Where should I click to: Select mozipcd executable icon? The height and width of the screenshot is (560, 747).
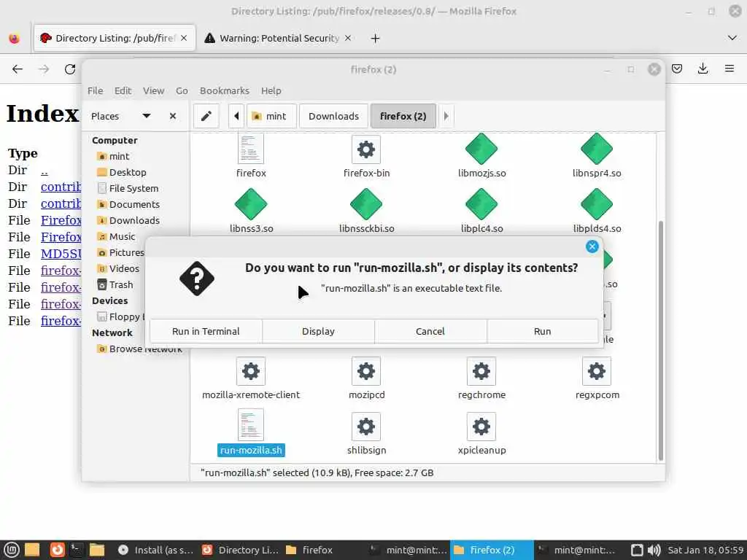click(x=366, y=371)
